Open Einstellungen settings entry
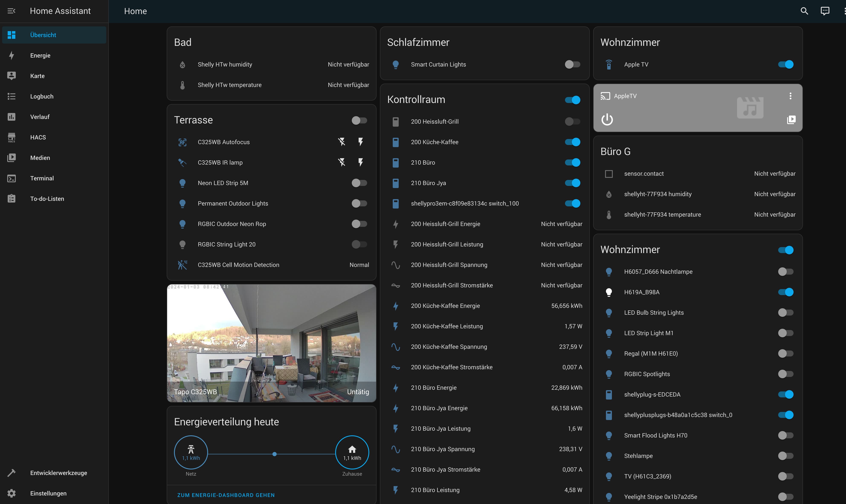This screenshot has height=504, width=846. tap(48, 493)
